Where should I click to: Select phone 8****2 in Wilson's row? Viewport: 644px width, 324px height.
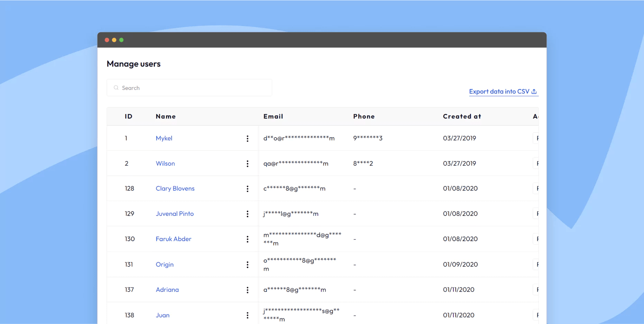363,163
